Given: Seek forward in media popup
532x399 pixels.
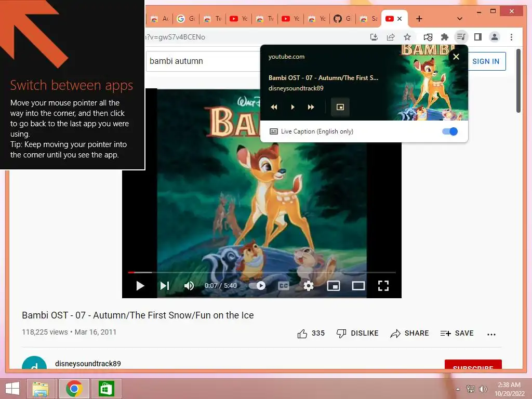Looking at the screenshot, I should click(311, 107).
